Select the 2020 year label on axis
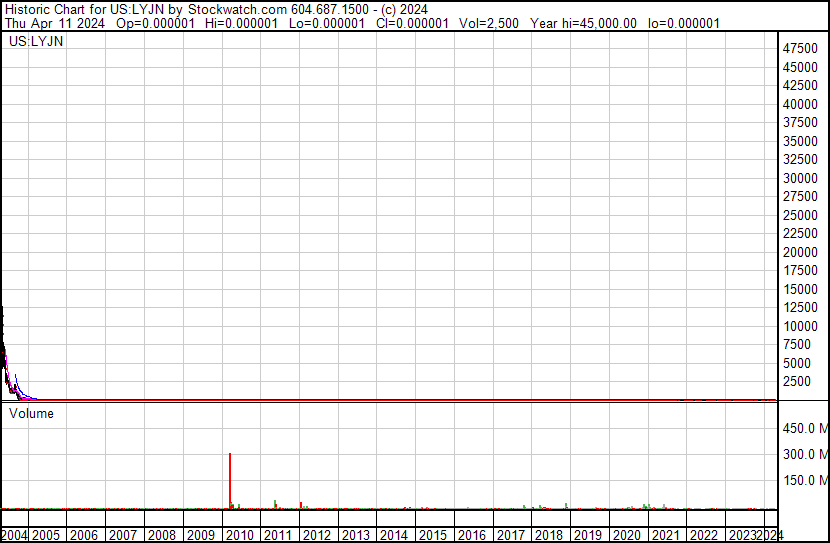This screenshot has width=830, height=543. [x=627, y=535]
